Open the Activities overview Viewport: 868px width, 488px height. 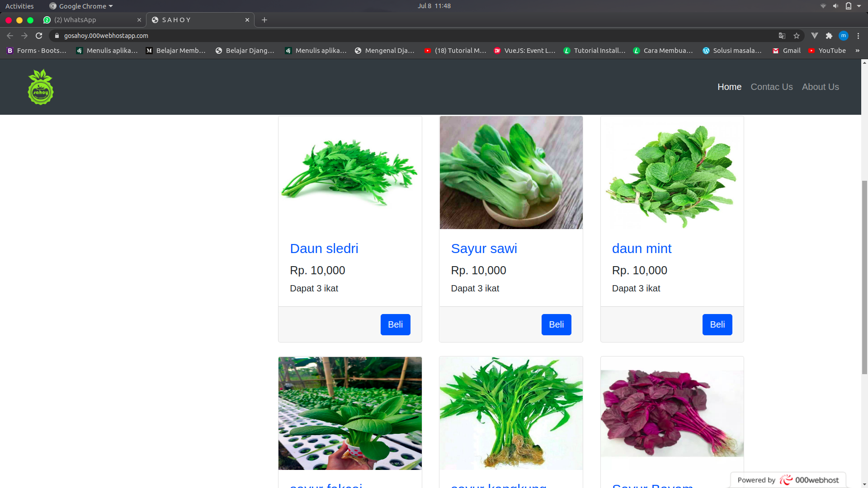[19, 6]
